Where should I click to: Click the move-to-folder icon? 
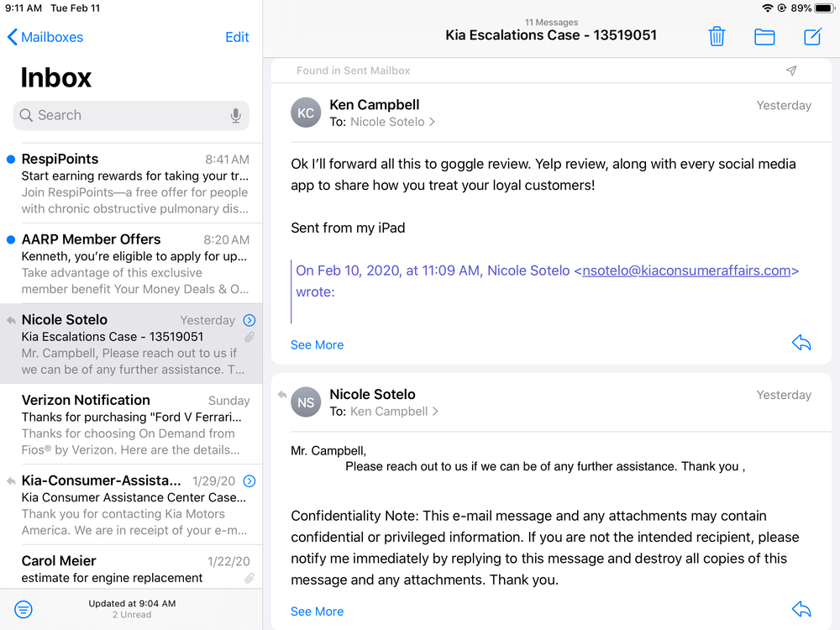764,36
